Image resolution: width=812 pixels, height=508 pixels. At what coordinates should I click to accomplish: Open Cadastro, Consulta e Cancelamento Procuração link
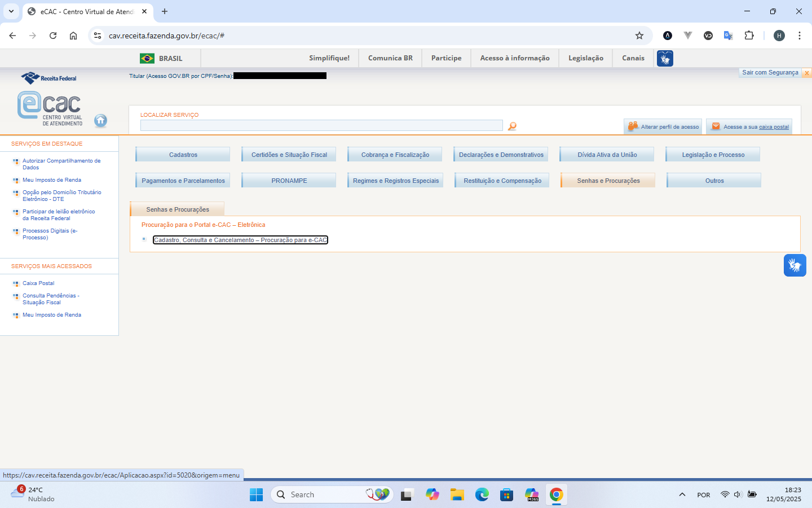pyautogui.click(x=240, y=240)
